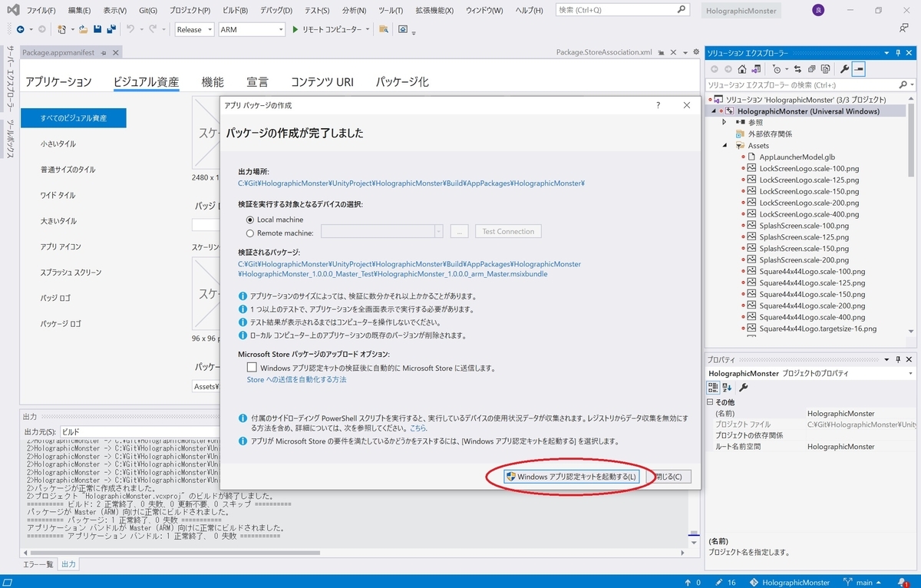Open the デバッグ(D) menu
The width and height of the screenshot is (921, 588).
(276, 11)
